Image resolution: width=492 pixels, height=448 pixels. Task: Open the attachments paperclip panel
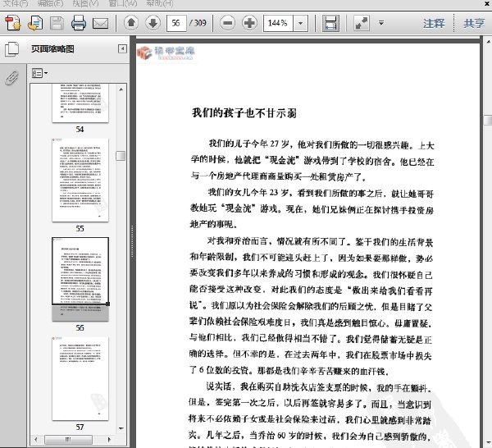(11, 78)
